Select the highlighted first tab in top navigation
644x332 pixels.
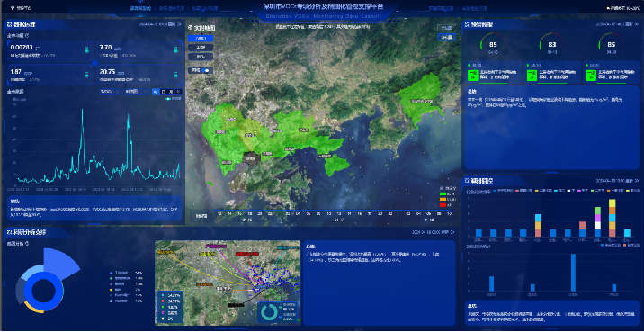[140, 8]
